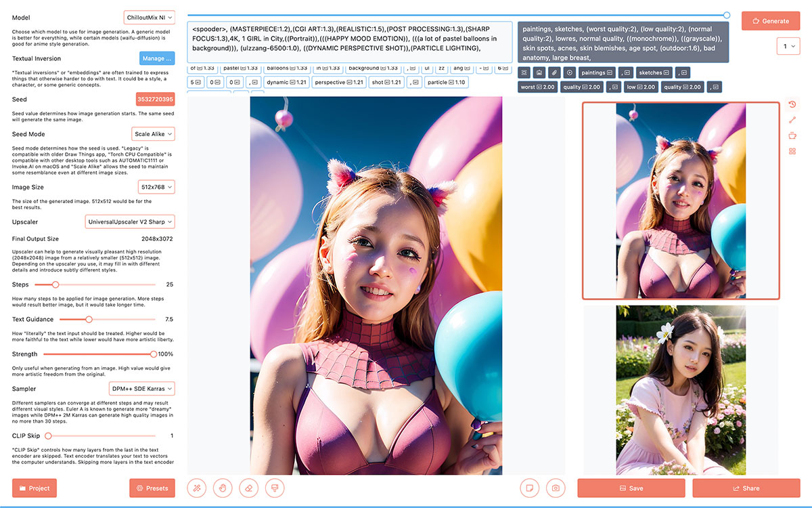Open the Project button
Screen dimensions: 812x508
(35, 488)
